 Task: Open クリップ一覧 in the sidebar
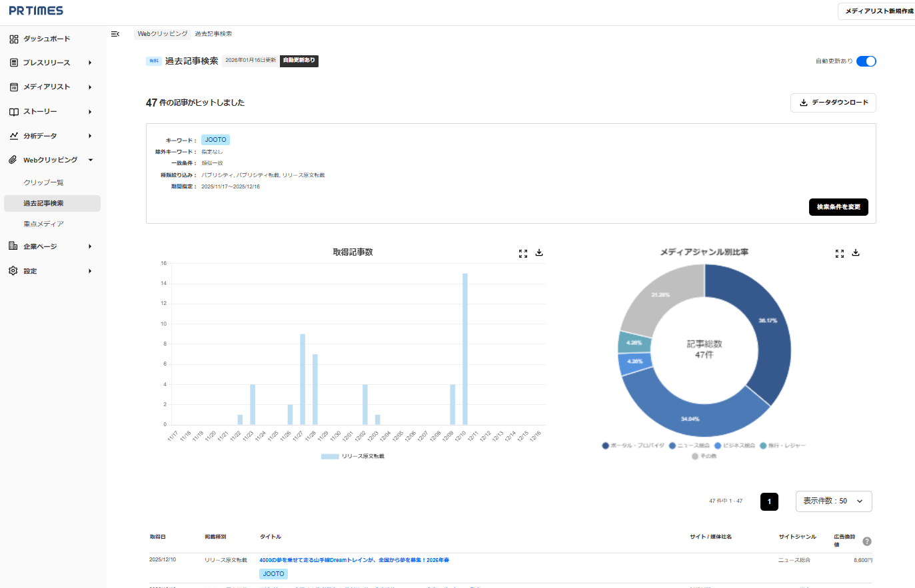pyautogui.click(x=44, y=182)
